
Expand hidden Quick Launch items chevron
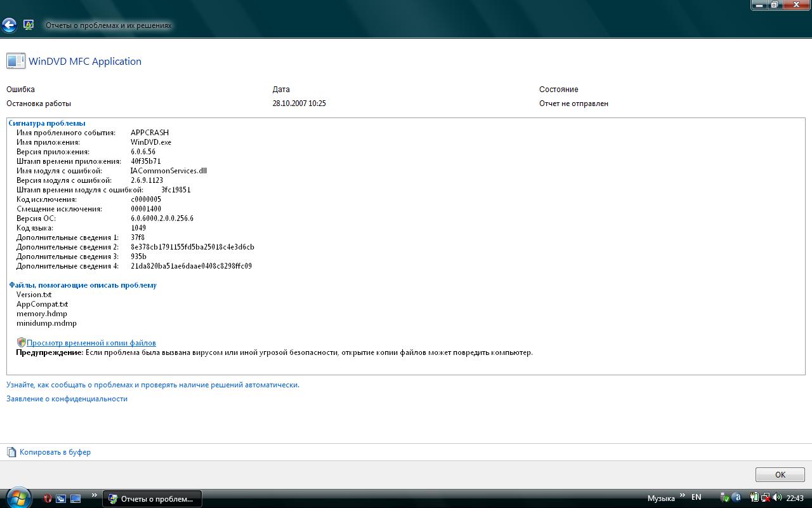(x=95, y=495)
